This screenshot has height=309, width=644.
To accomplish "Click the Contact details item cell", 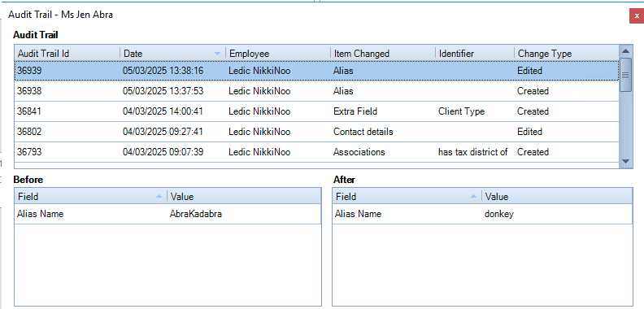I will tap(363, 132).
